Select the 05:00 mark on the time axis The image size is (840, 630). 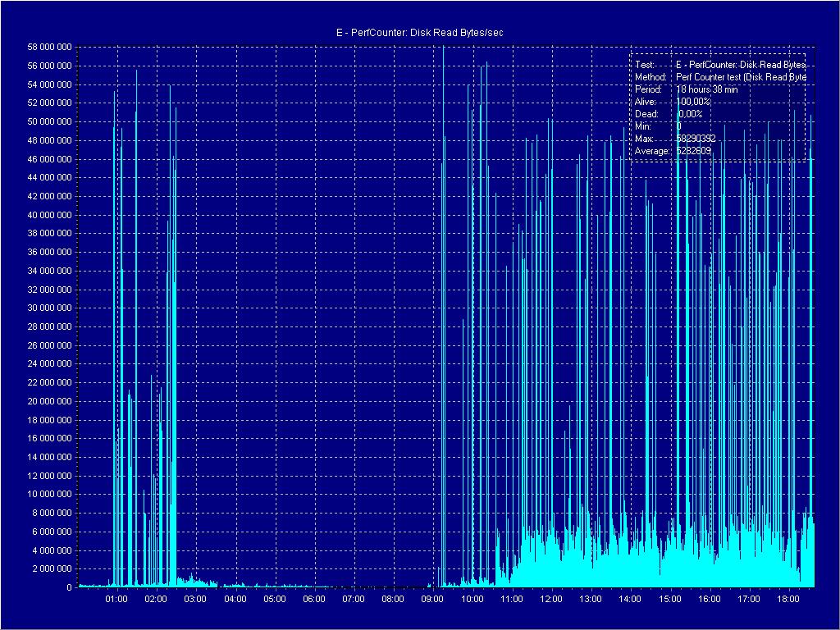pyautogui.click(x=275, y=599)
